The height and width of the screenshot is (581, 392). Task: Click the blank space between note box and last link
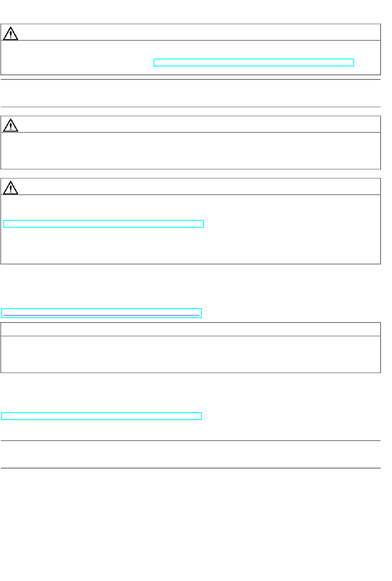pos(191,392)
